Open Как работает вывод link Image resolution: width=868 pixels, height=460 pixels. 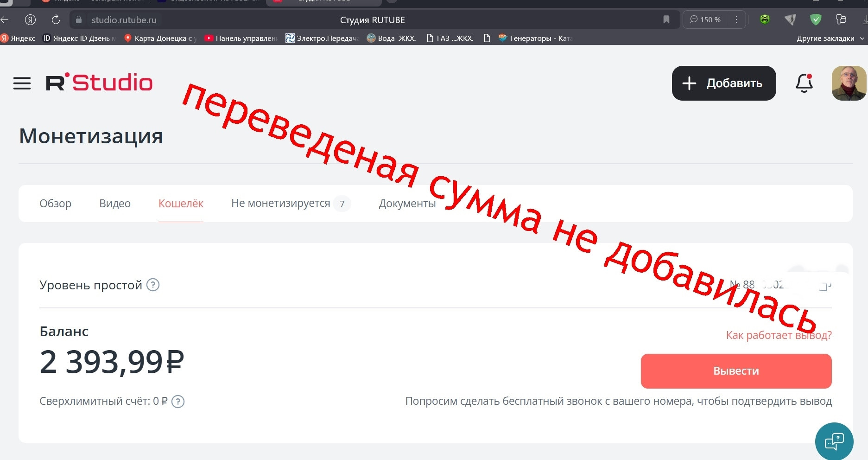point(779,335)
